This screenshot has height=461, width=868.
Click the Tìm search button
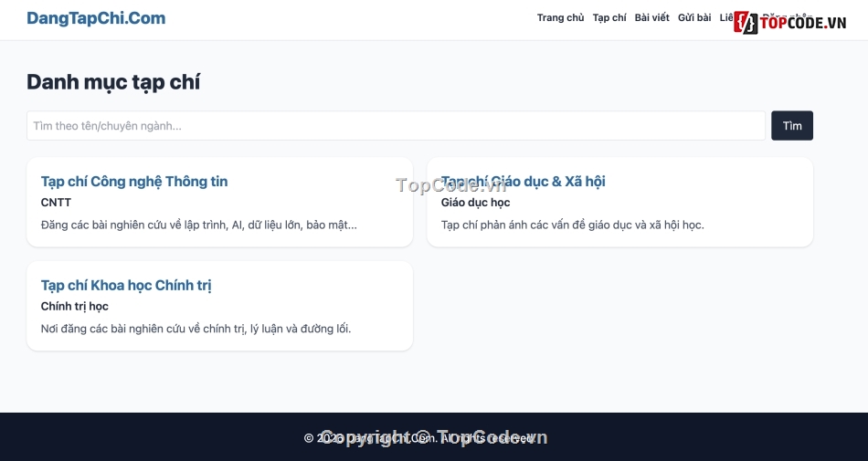pos(792,125)
